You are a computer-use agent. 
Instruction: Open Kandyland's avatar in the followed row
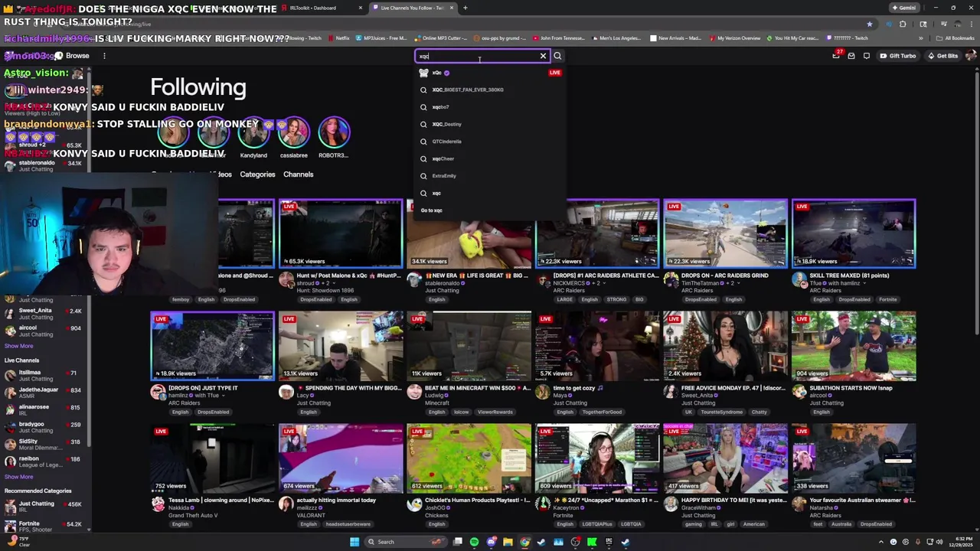253,133
